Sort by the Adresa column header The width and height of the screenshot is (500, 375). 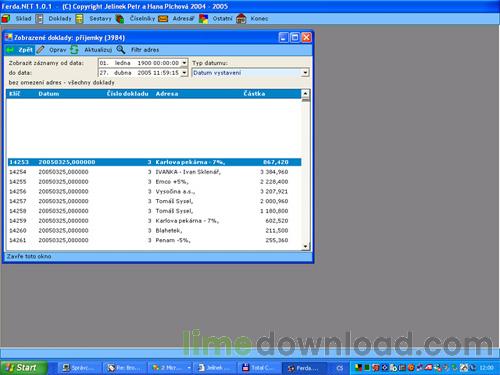(167, 94)
